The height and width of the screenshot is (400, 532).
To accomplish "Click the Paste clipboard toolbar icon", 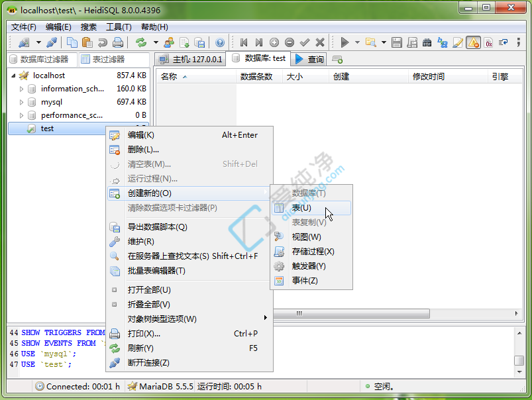I will [x=87, y=42].
